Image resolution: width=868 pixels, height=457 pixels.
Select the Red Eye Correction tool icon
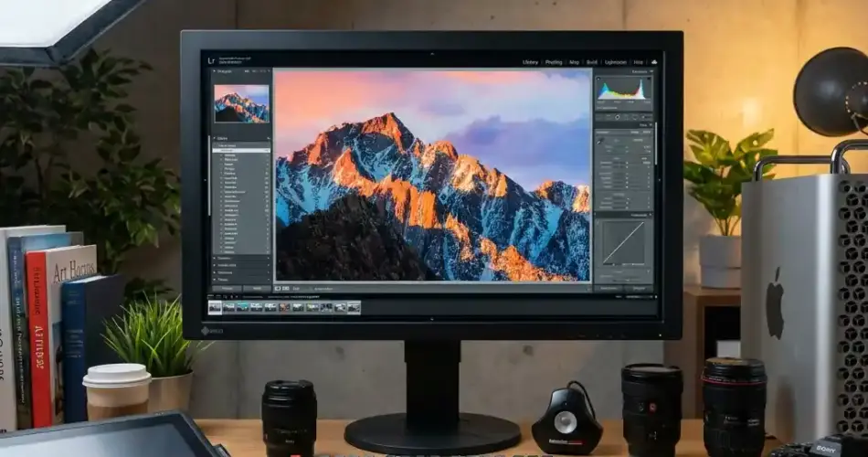tap(626, 117)
